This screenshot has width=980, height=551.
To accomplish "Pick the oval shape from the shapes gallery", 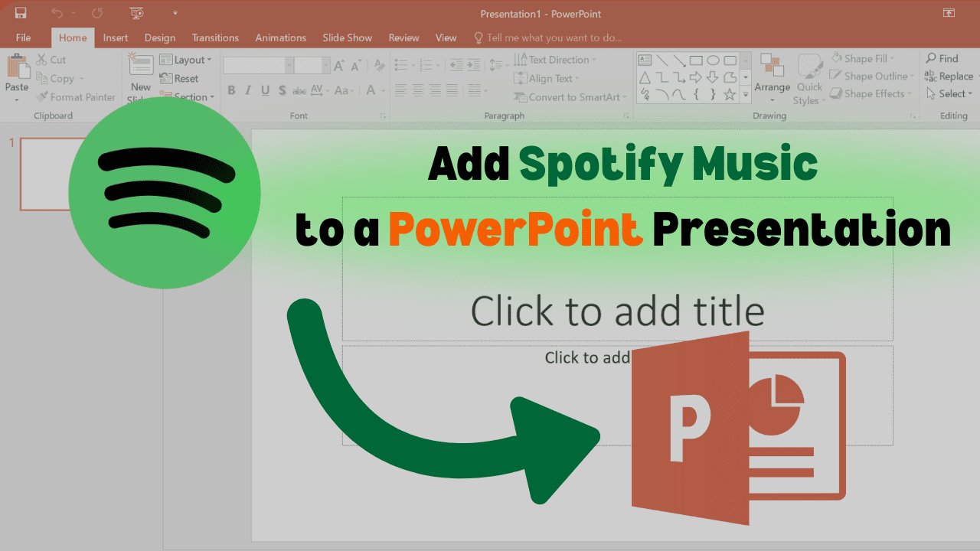I will [713, 60].
